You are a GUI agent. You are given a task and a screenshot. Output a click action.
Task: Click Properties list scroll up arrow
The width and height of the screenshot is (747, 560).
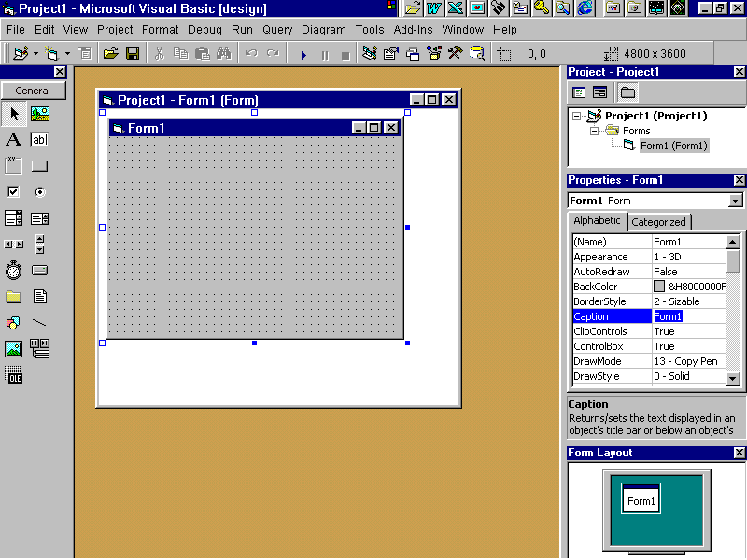pos(733,242)
